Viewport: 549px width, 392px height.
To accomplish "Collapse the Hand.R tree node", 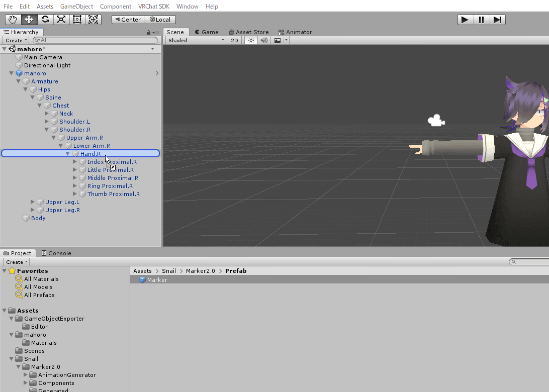I will 67,154.
